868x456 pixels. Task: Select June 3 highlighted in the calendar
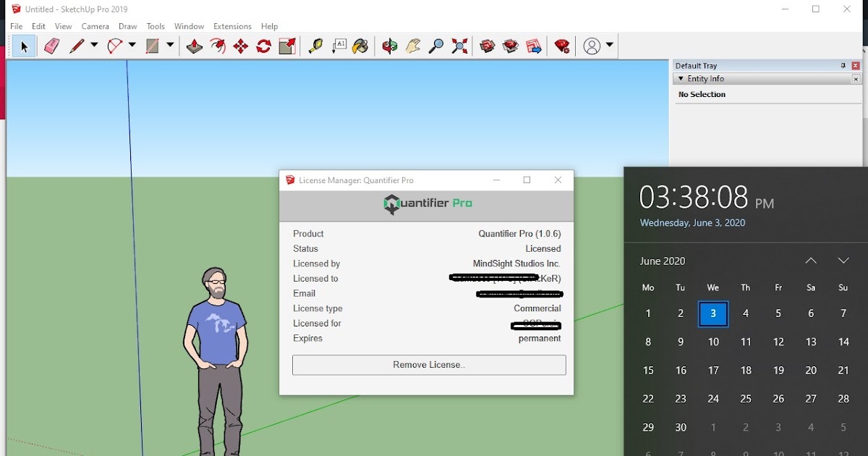pyautogui.click(x=713, y=313)
